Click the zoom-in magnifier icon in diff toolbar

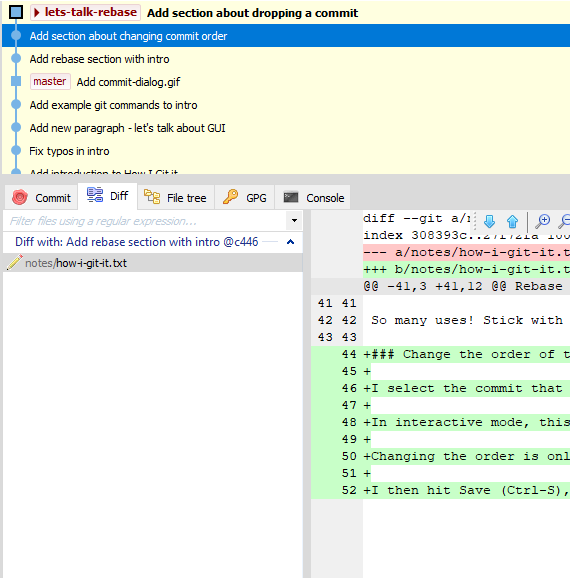click(543, 221)
